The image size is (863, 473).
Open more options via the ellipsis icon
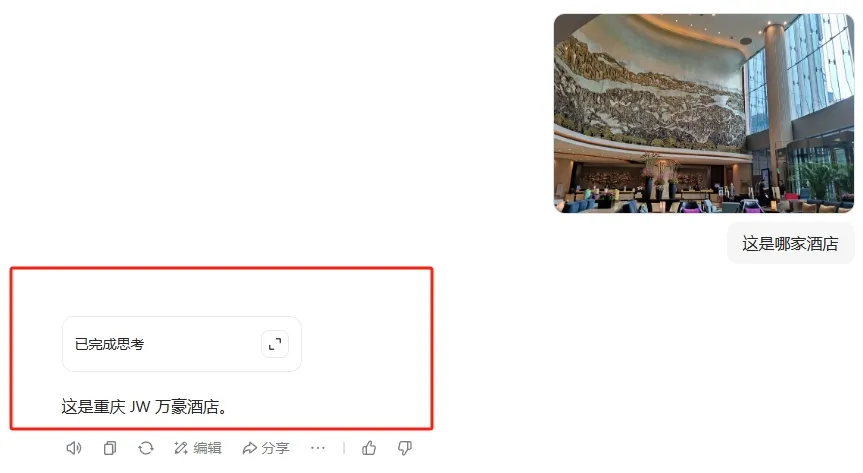[x=318, y=448]
